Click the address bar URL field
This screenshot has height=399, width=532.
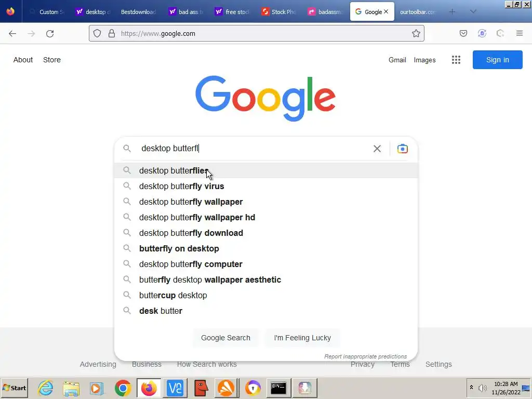click(257, 34)
